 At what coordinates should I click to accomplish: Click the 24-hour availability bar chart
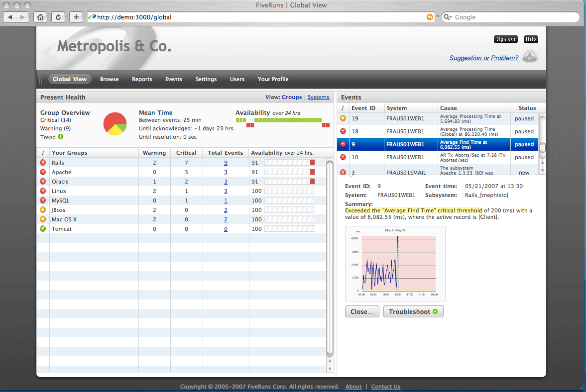click(282, 122)
